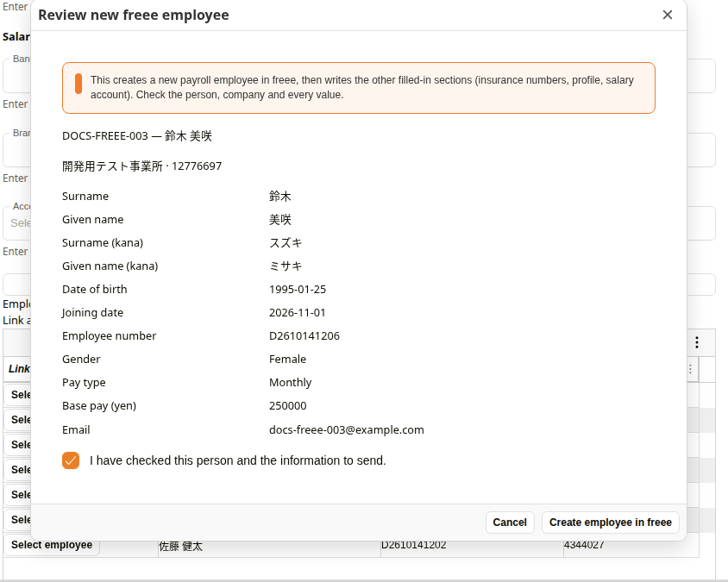Click the Given name value 美咲
The height and width of the screenshot is (582, 728).
280,220
